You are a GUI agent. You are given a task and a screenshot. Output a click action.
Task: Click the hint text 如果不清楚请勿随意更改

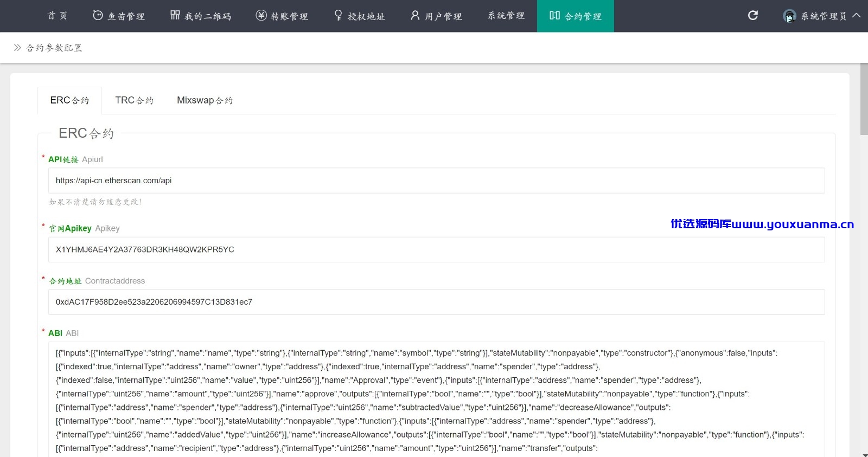click(95, 202)
